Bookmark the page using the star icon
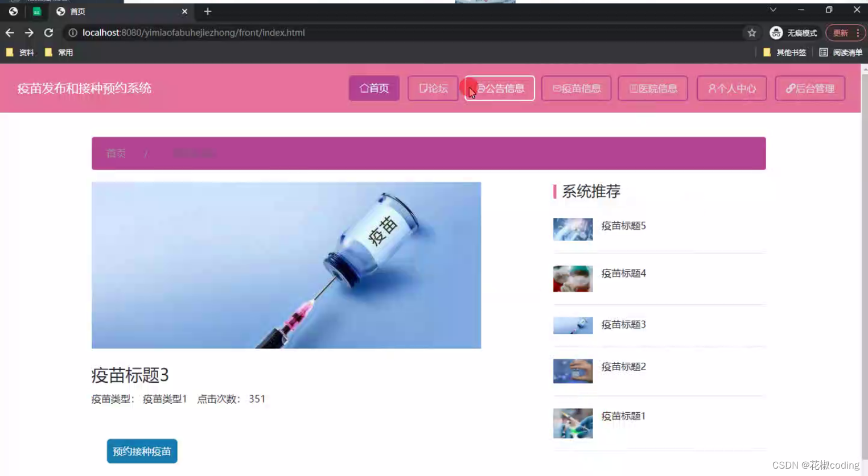This screenshot has width=868, height=476. (751, 32)
